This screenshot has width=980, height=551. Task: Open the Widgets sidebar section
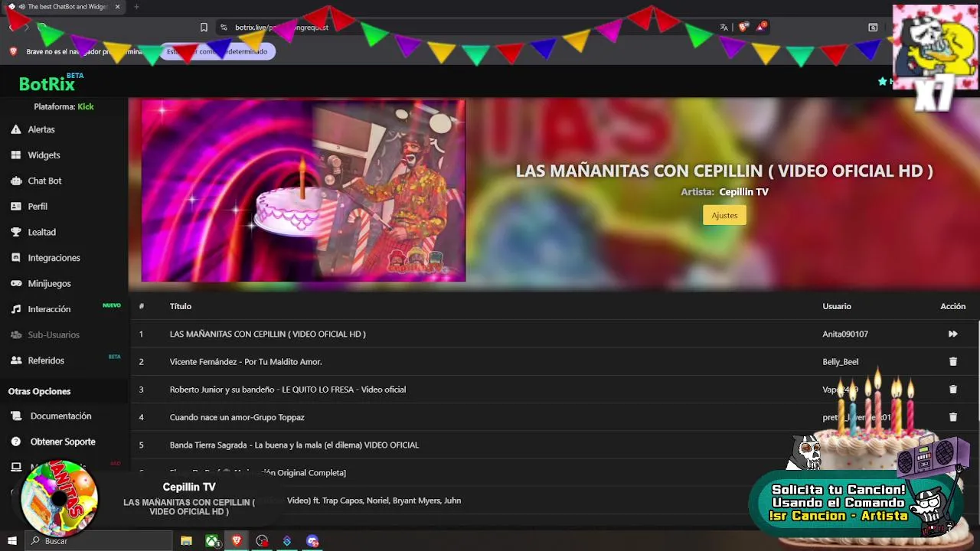tap(44, 155)
